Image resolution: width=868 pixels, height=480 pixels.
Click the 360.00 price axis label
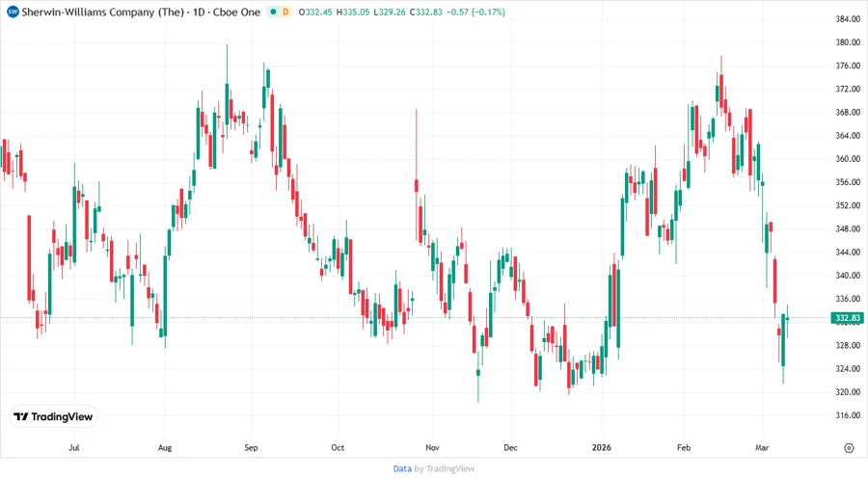coord(848,159)
